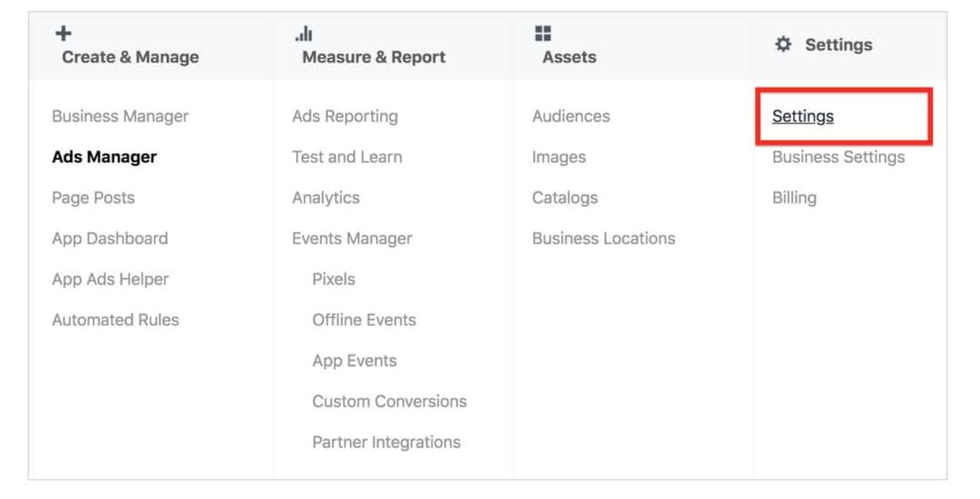Click the gear icon beside Settings header
The image size is (980, 499).
[783, 44]
